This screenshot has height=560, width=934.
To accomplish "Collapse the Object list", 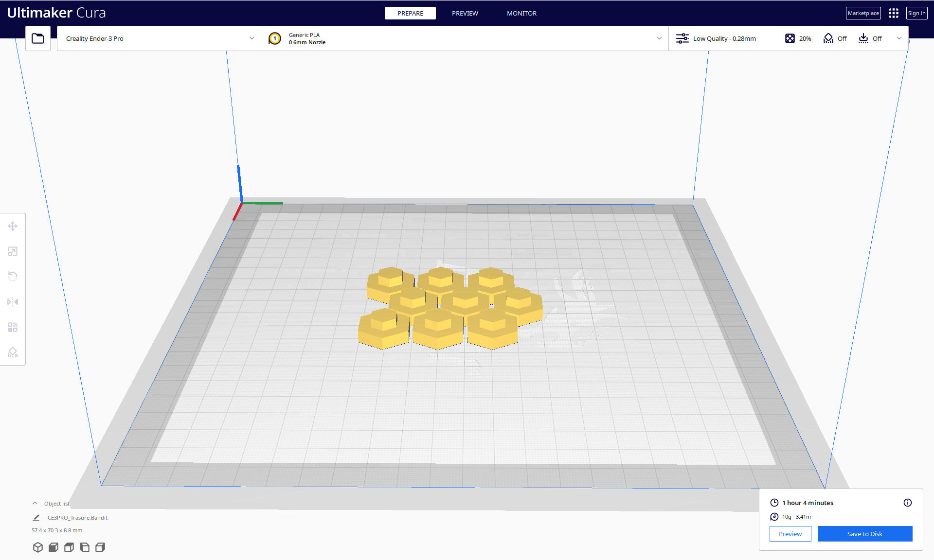I will tap(35, 504).
